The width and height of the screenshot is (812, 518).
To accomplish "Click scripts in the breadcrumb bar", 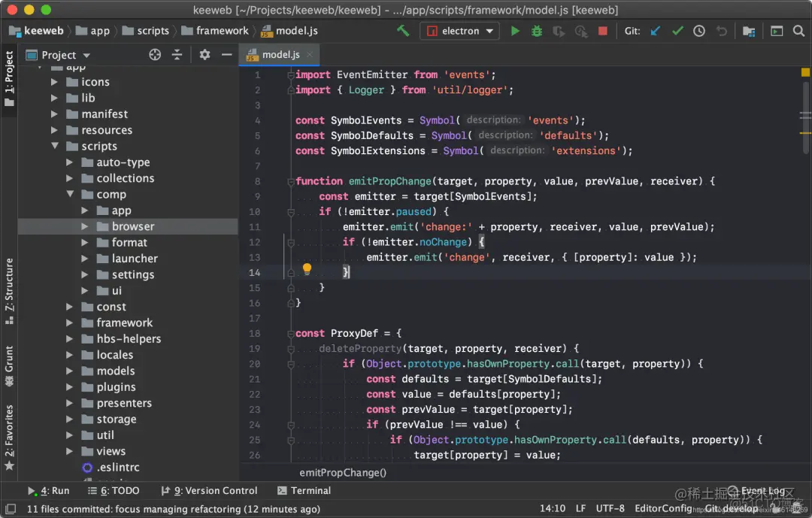I will [x=146, y=31].
